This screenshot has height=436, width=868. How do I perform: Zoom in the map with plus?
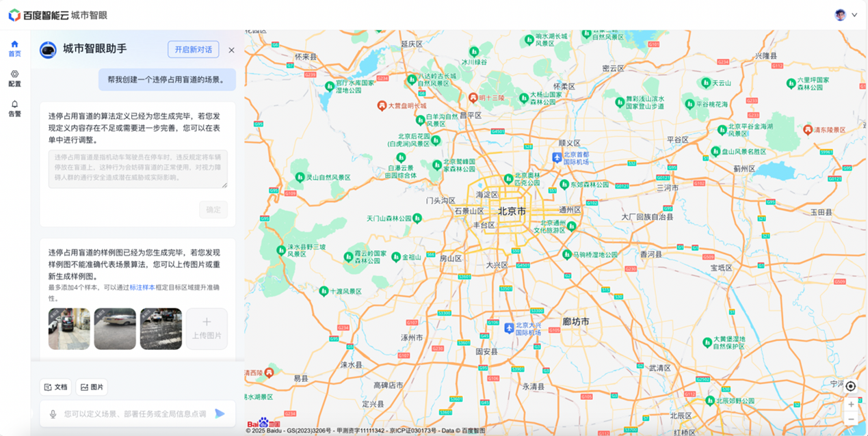click(851, 405)
